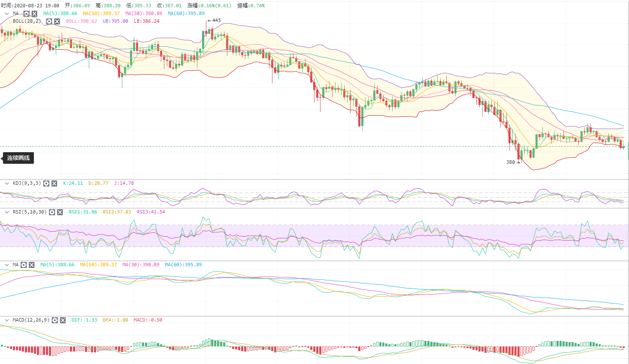Click the 涨幅:0.16%(0.61) change value
This screenshot has width=629, height=364.
[209, 6]
